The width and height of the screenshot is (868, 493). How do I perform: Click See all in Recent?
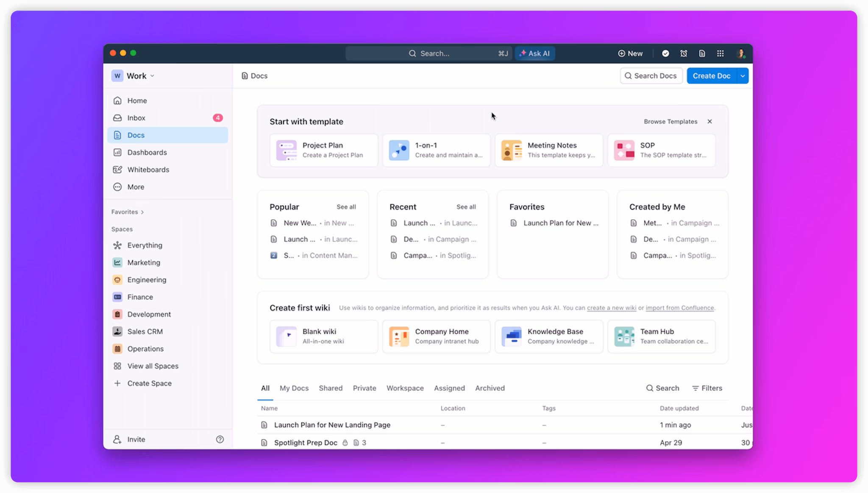466,207
